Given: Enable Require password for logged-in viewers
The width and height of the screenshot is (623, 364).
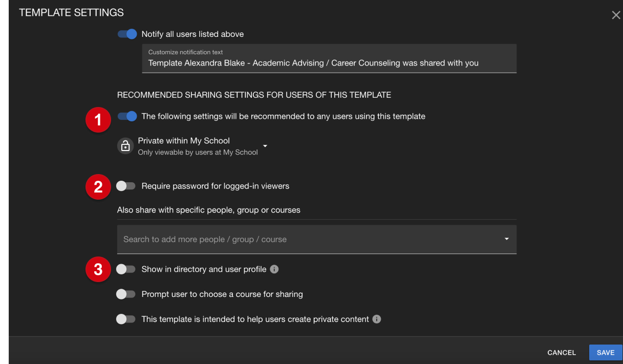Looking at the screenshot, I should point(126,186).
